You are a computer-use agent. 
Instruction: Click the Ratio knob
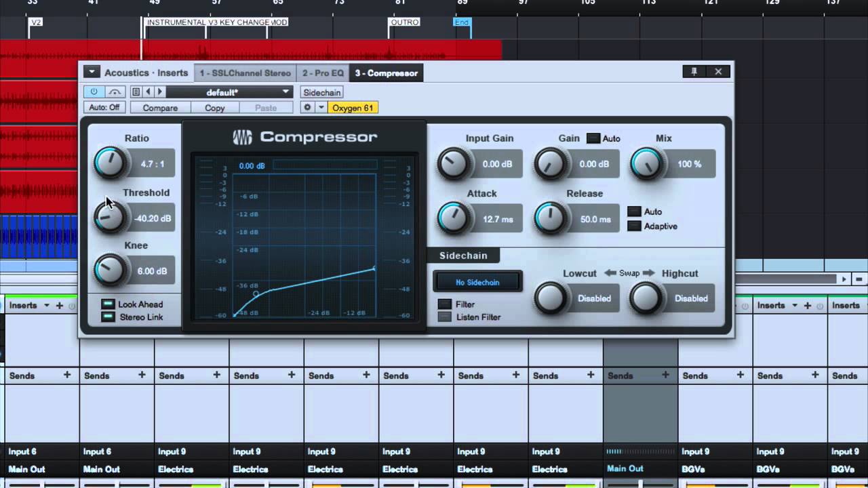coord(109,163)
